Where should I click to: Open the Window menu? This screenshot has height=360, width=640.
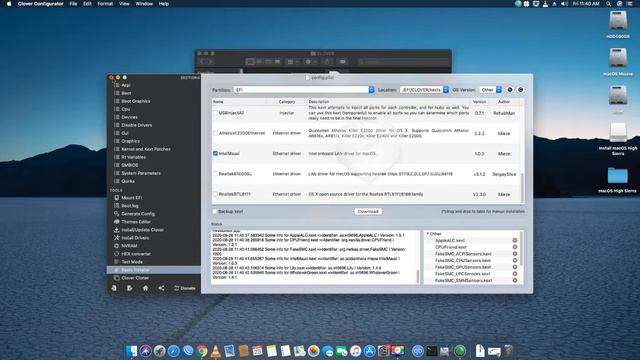(x=144, y=4)
